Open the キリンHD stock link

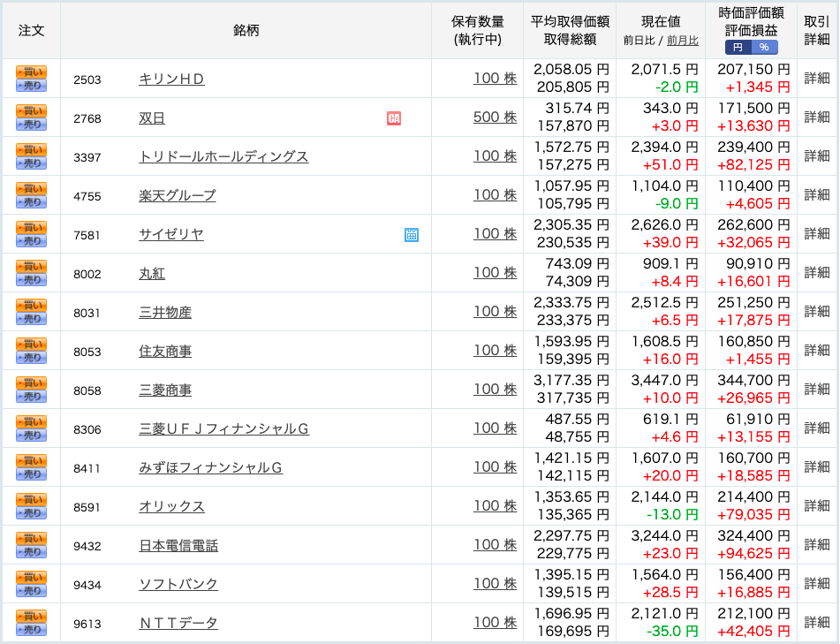171,80
